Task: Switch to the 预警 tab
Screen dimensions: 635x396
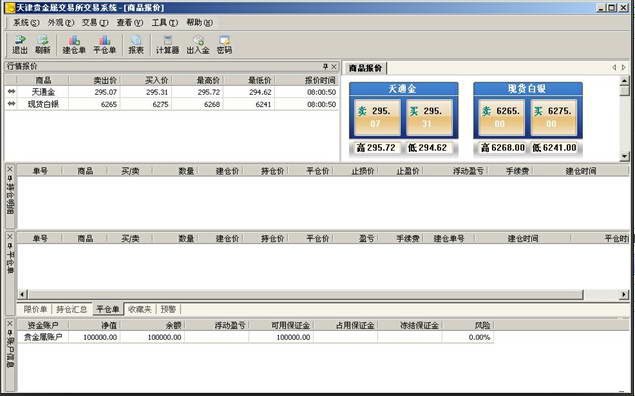Action: [168, 309]
